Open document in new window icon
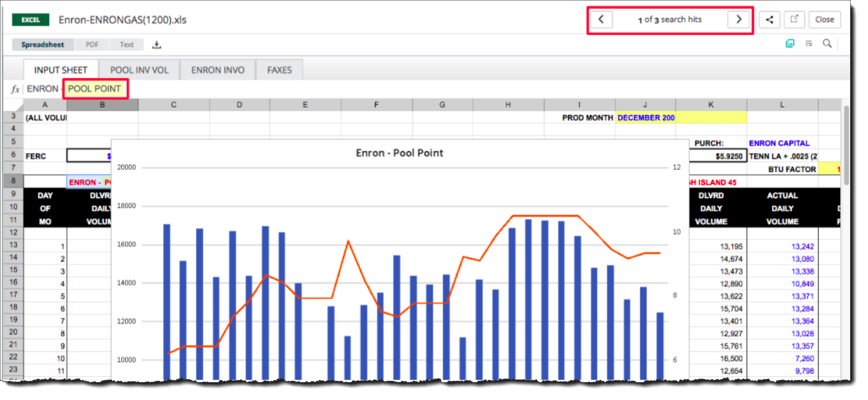 pos(794,19)
